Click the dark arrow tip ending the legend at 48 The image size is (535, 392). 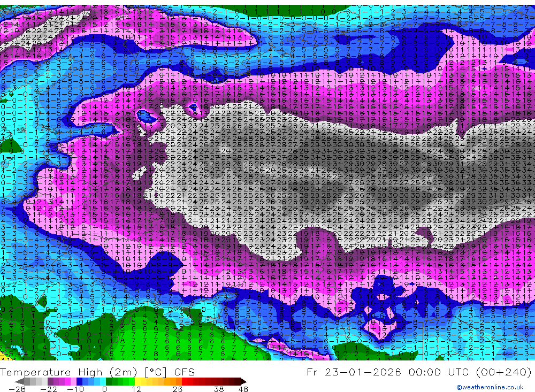tap(243, 381)
